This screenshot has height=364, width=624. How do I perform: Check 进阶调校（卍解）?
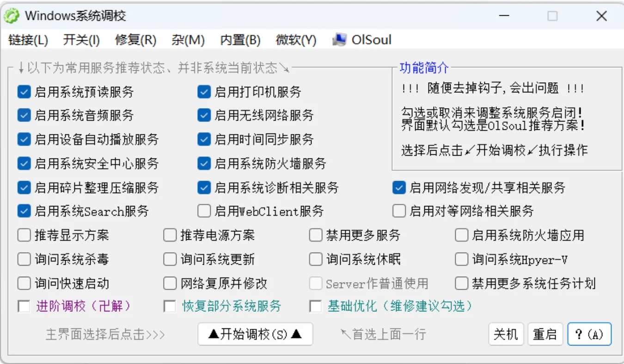[x=24, y=306]
